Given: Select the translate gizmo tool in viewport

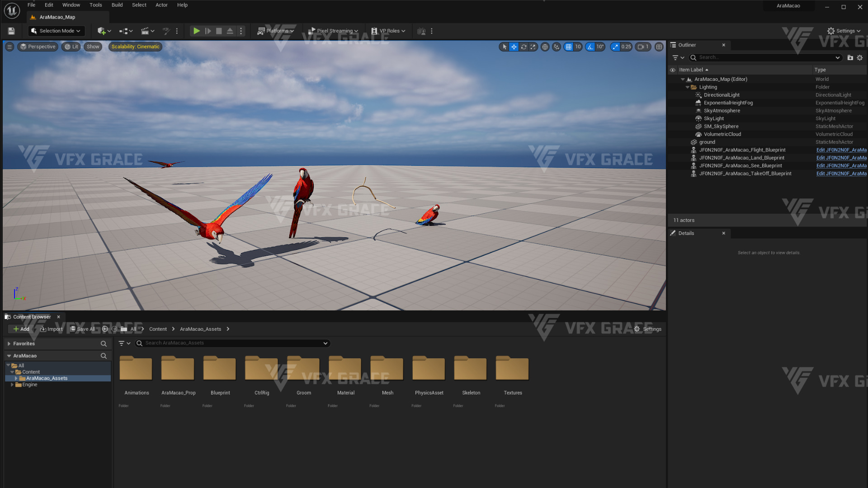Looking at the screenshot, I should (514, 47).
